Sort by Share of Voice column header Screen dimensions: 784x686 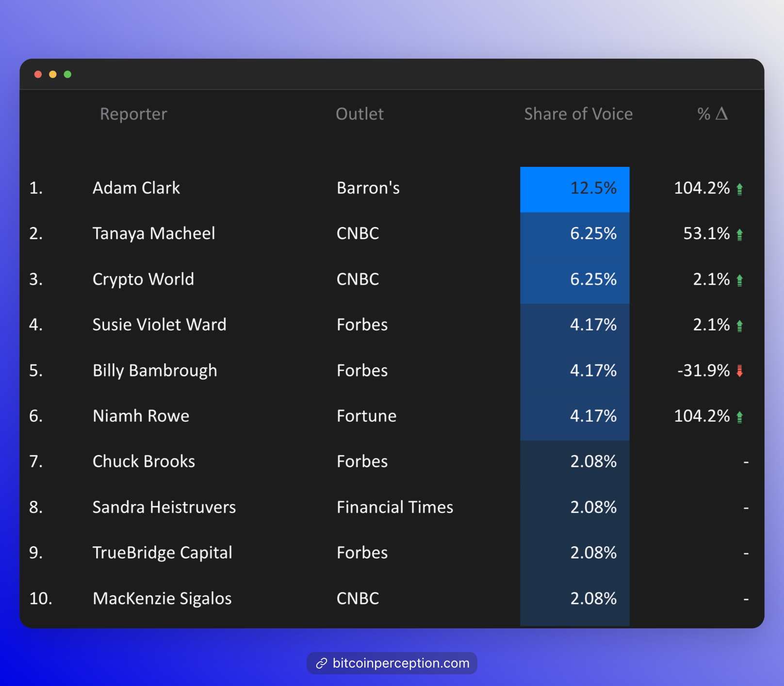point(578,114)
